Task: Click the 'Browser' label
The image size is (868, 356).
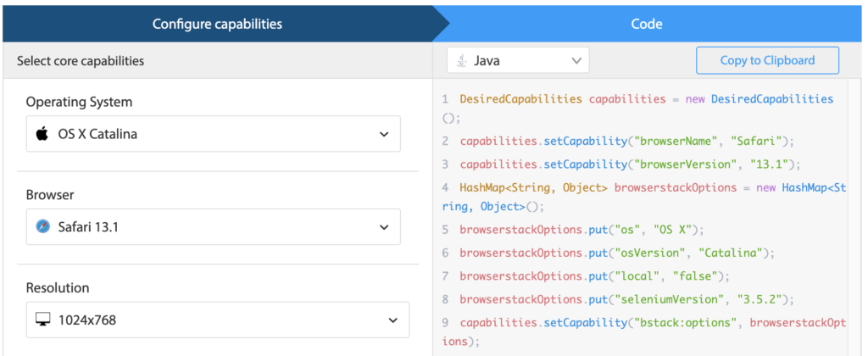Action: click(50, 195)
